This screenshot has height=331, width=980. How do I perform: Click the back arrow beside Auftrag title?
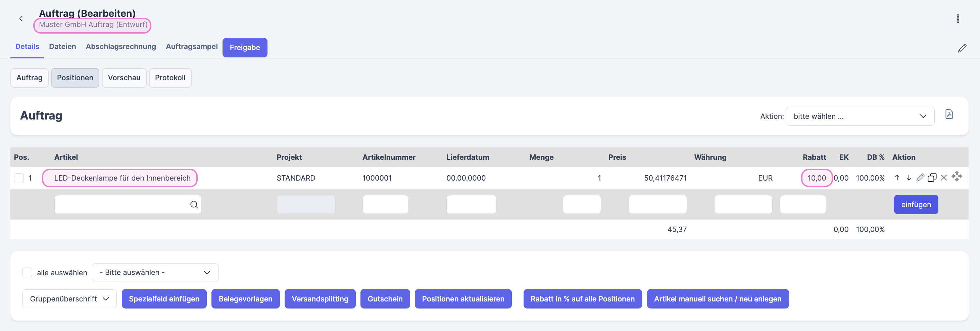21,19
